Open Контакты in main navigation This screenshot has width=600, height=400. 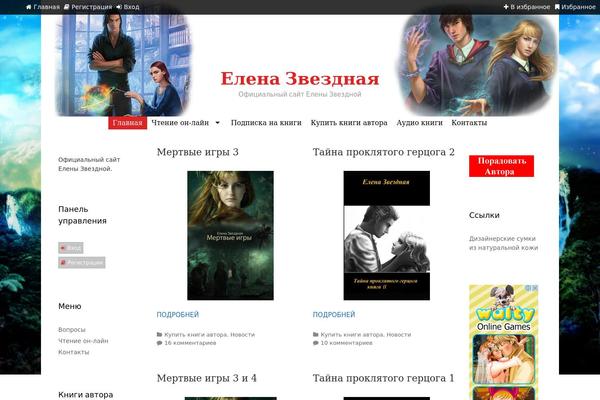[469, 123]
